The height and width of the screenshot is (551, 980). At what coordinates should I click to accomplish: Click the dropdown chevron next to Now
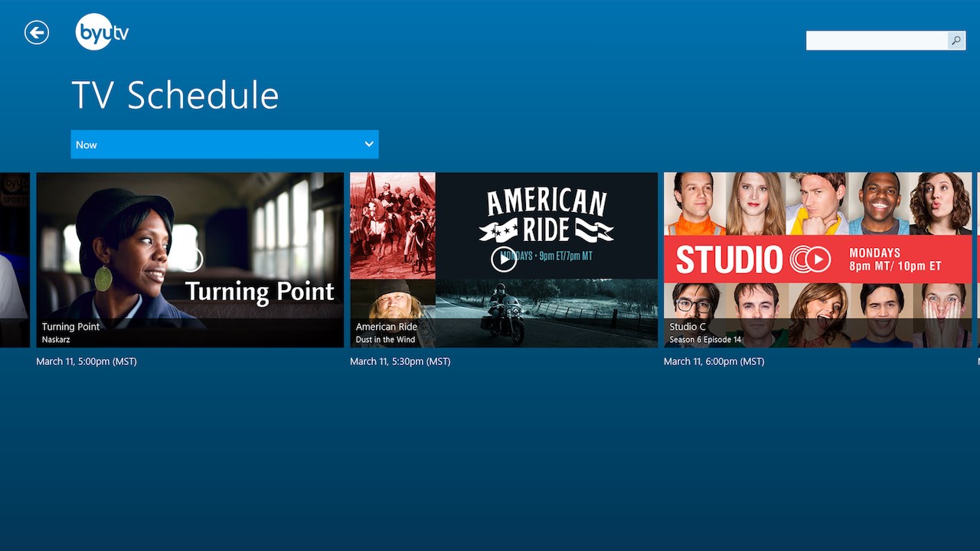click(x=368, y=144)
